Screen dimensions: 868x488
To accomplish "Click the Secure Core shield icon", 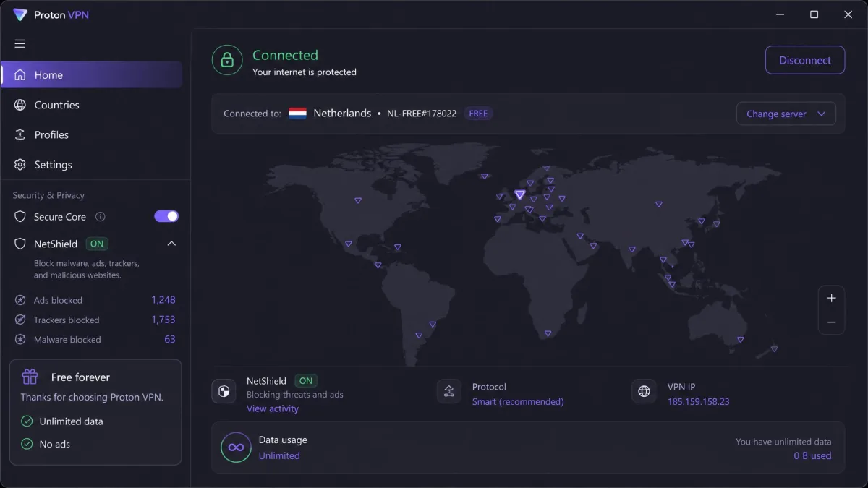I will coord(20,216).
